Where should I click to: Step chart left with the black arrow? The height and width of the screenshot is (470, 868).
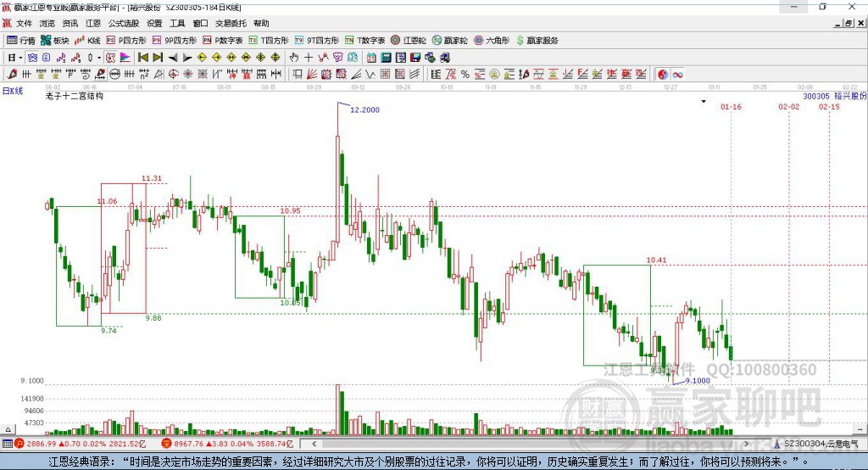coord(173,58)
